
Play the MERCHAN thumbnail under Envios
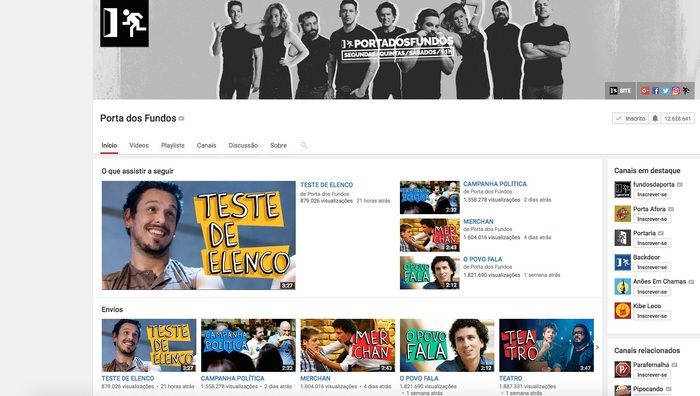click(348, 345)
